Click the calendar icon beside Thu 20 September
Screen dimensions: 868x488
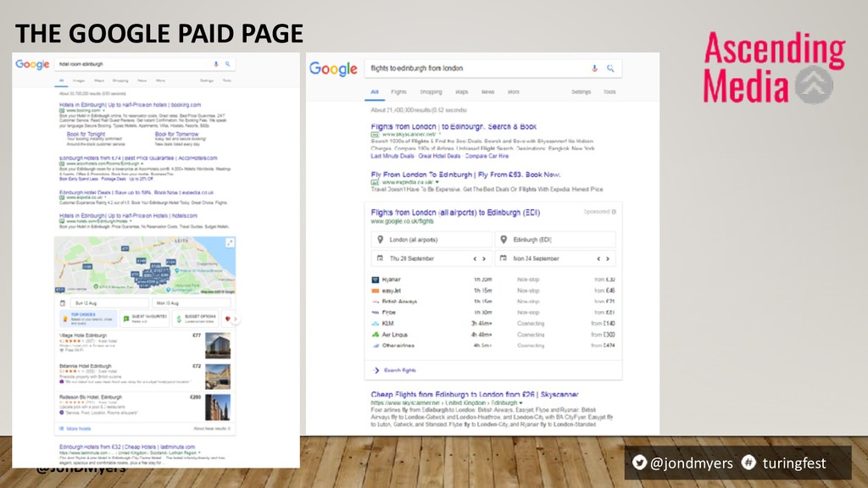tap(380, 258)
